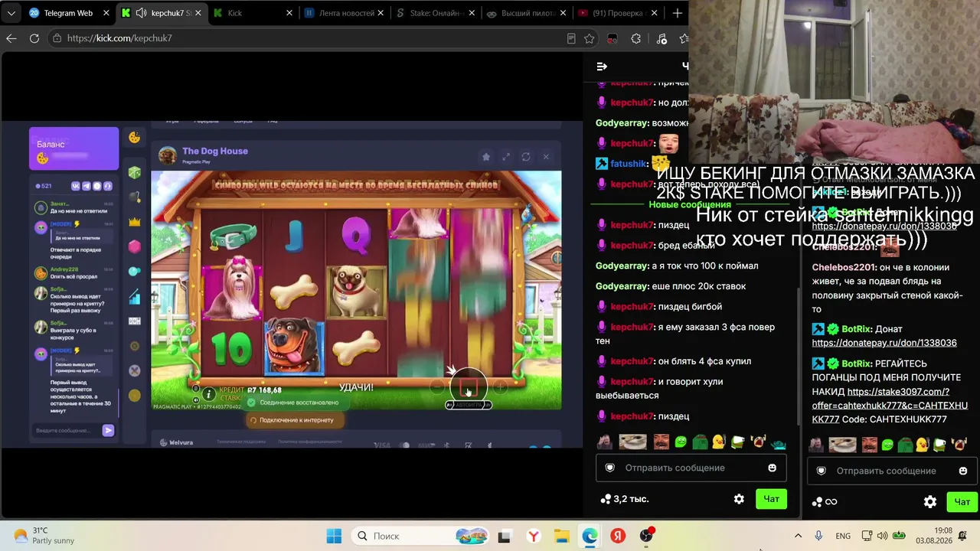Open right chat settings gear
Image resolution: width=980 pixels, height=551 pixels.
(x=930, y=502)
